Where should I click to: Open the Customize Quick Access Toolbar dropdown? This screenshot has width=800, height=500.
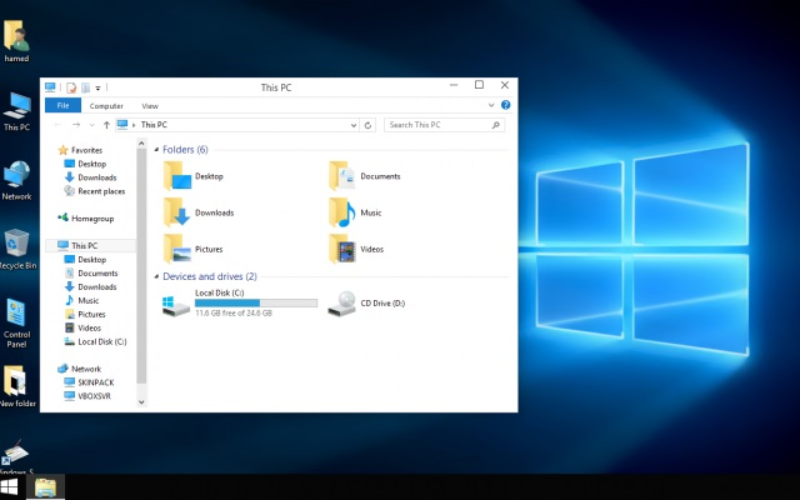(98, 88)
